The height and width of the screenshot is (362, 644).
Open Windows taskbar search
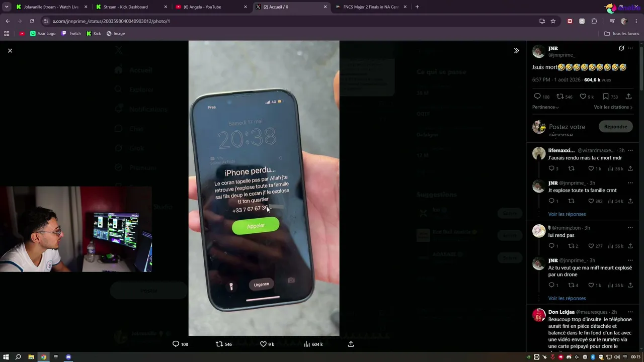[18, 357]
